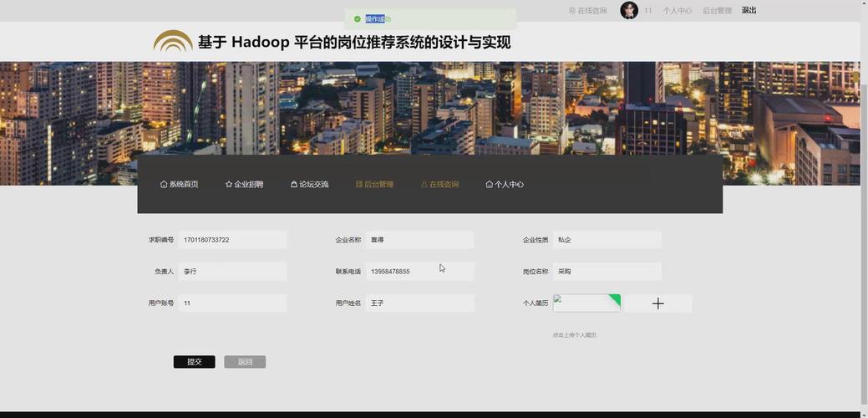Click 在线咨询 link in top header
This screenshot has width=868, height=418.
pyautogui.click(x=588, y=11)
